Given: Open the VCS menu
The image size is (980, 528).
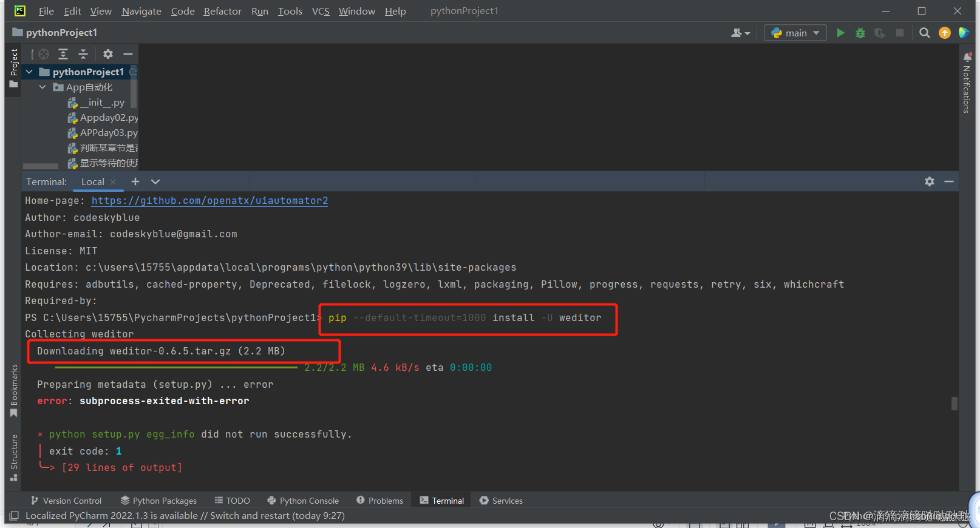Looking at the screenshot, I should coord(321,11).
